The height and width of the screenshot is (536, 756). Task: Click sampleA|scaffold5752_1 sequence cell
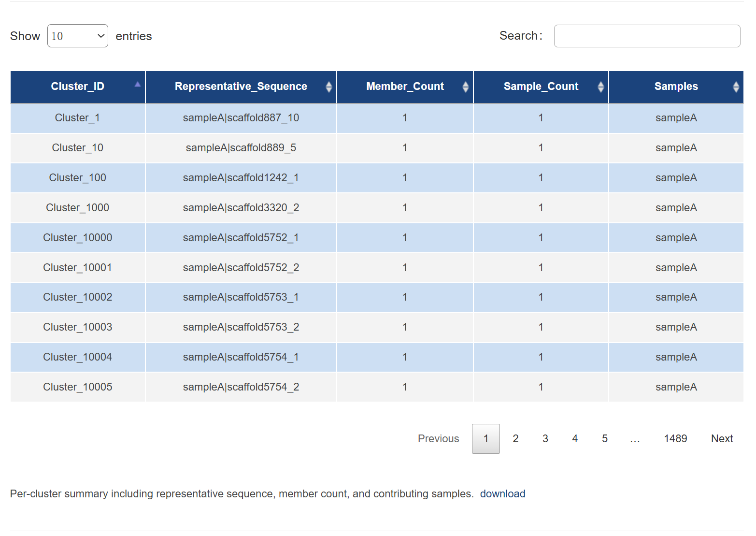coord(241,238)
